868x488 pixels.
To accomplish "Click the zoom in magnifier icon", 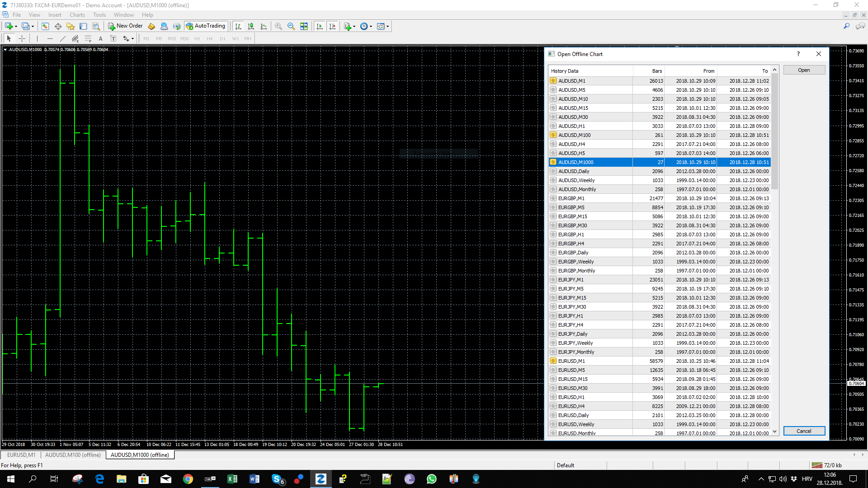I will click(278, 26).
